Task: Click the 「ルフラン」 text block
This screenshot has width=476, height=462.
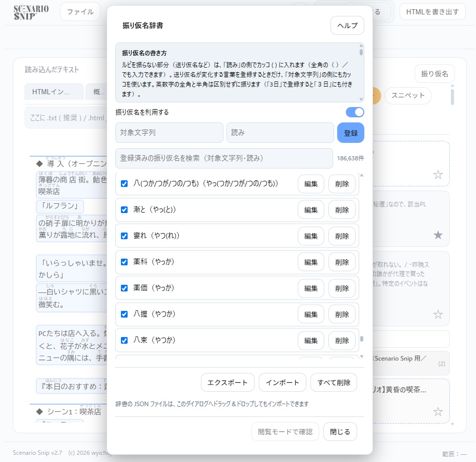Action: (x=60, y=206)
